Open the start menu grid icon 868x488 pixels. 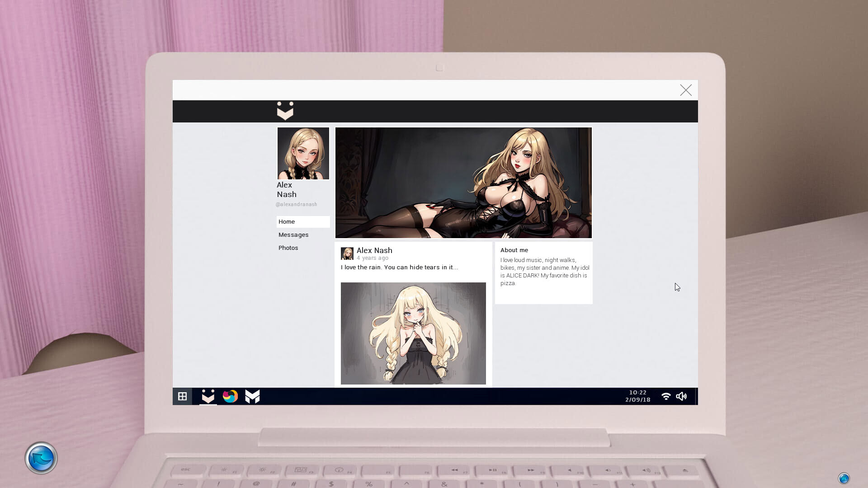(182, 396)
